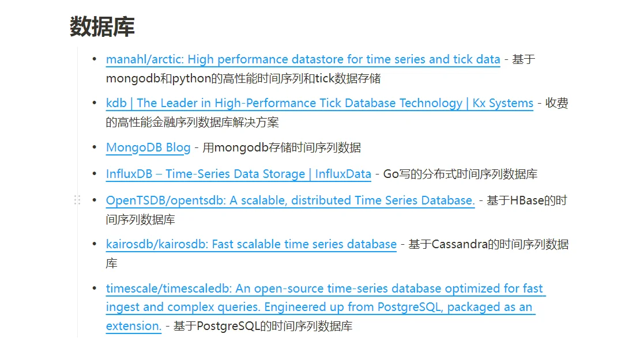The height and width of the screenshot is (349, 644).
Task: Click the bullet before the kdb item
Action: (95, 103)
